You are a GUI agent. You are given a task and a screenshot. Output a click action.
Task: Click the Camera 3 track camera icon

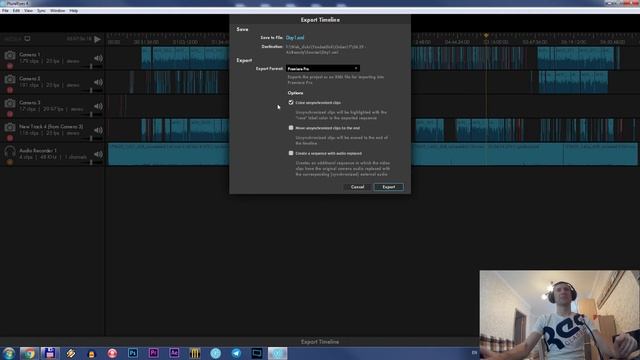click(x=10, y=103)
